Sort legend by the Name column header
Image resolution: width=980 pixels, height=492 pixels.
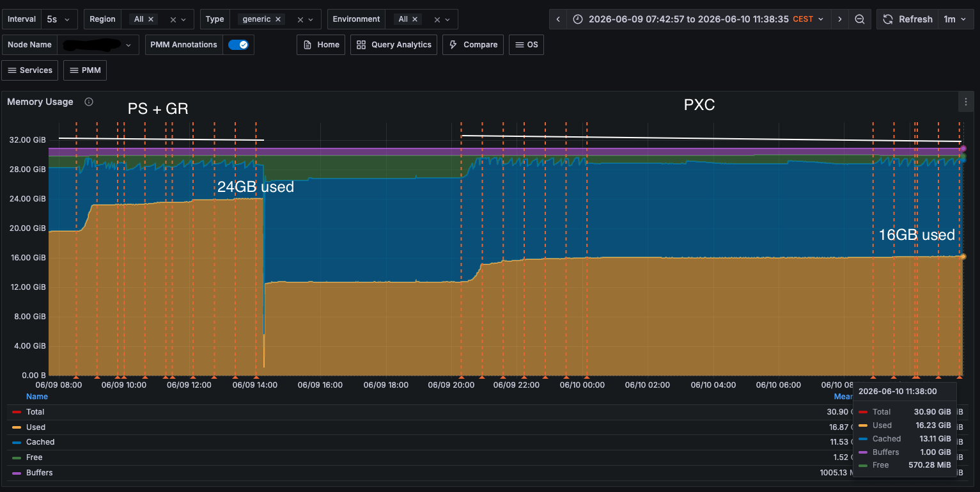coord(37,397)
